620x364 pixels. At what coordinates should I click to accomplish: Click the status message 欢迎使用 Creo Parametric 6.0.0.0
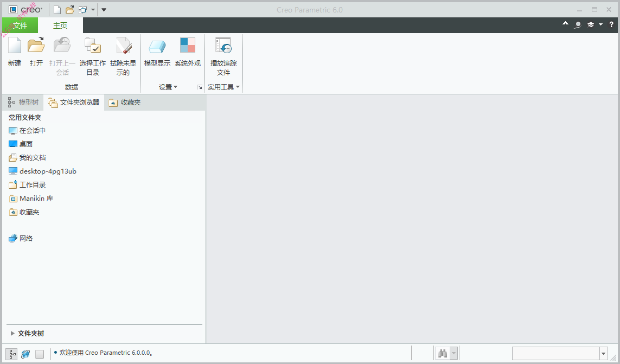click(x=106, y=353)
